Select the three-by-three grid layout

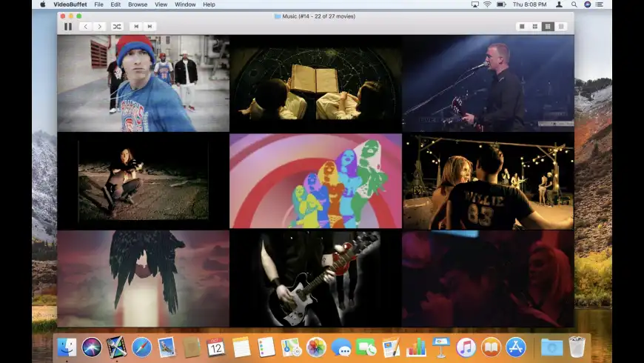pos(548,27)
